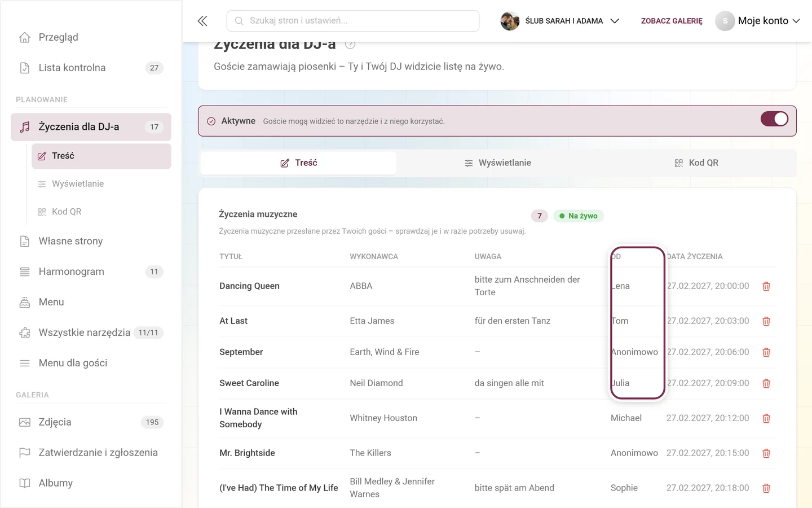Remove the Mr. Brightside request via trash icon
The width and height of the screenshot is (812, 508).
pos(766,453)
